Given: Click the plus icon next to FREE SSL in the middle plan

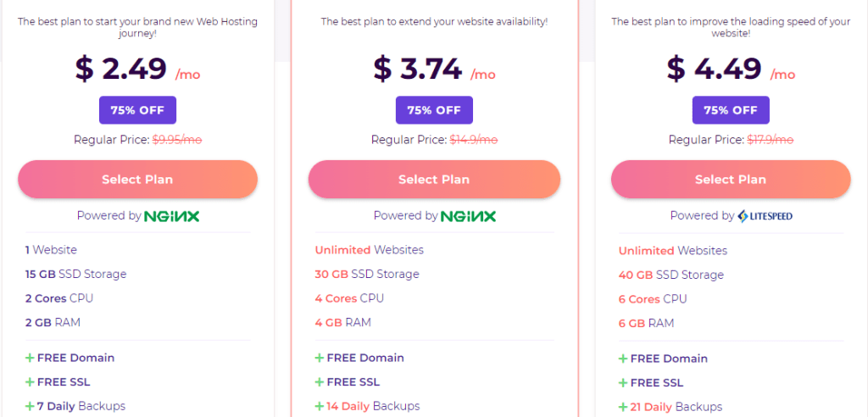Looking at the screenshot, I should [320, 382].
